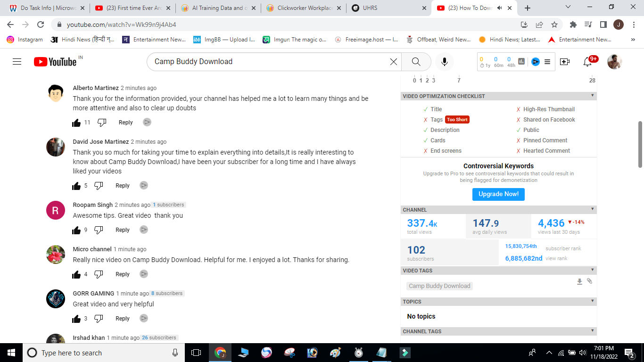Collapse the Video Tags section
Viewport: 644px width, 362px height.
pyautogui.click(x=593, y=270)
